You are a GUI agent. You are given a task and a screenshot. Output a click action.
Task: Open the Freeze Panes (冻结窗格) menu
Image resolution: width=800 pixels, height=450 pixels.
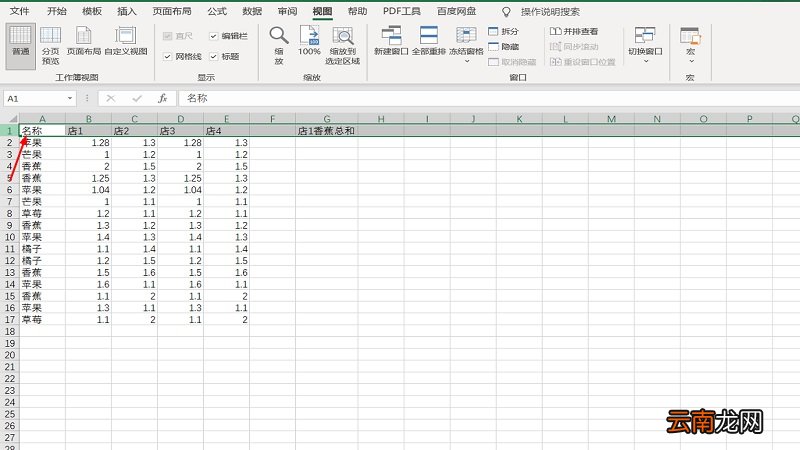(466, 45)
